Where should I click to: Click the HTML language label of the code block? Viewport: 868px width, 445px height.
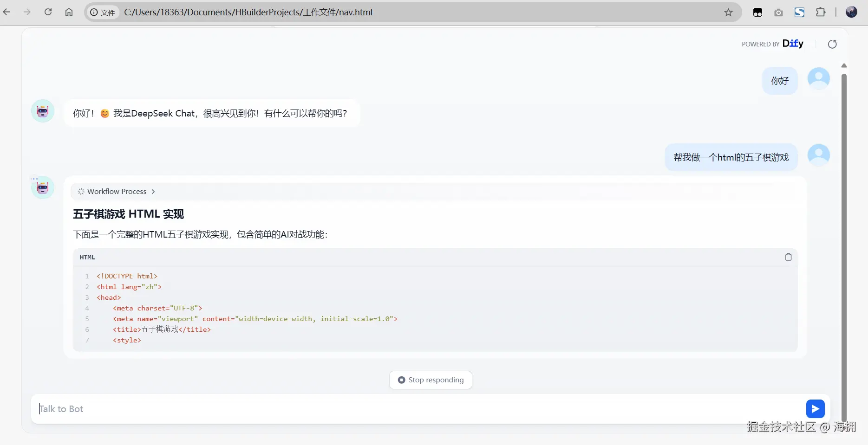[x=87, y=257]
